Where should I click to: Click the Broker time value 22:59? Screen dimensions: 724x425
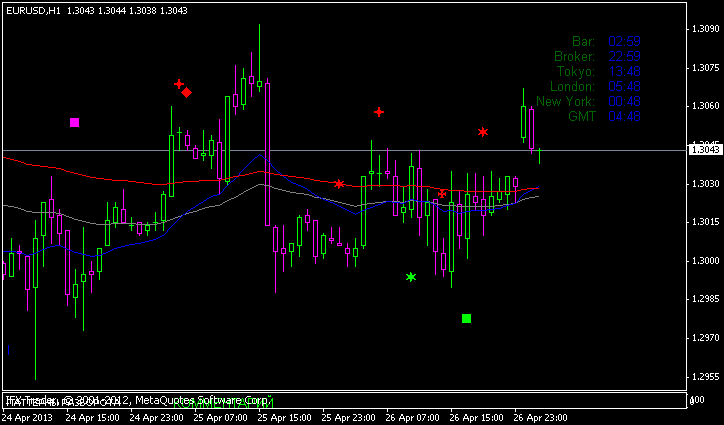pyautogui.click(x=624, y=56)
